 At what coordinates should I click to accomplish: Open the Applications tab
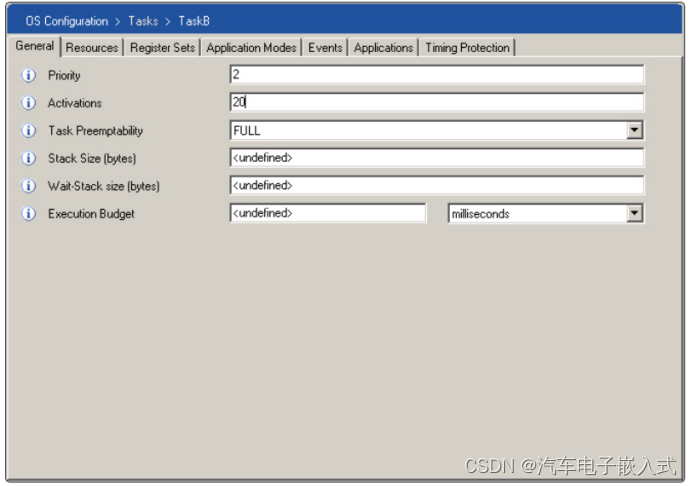[x=383, y=48]
